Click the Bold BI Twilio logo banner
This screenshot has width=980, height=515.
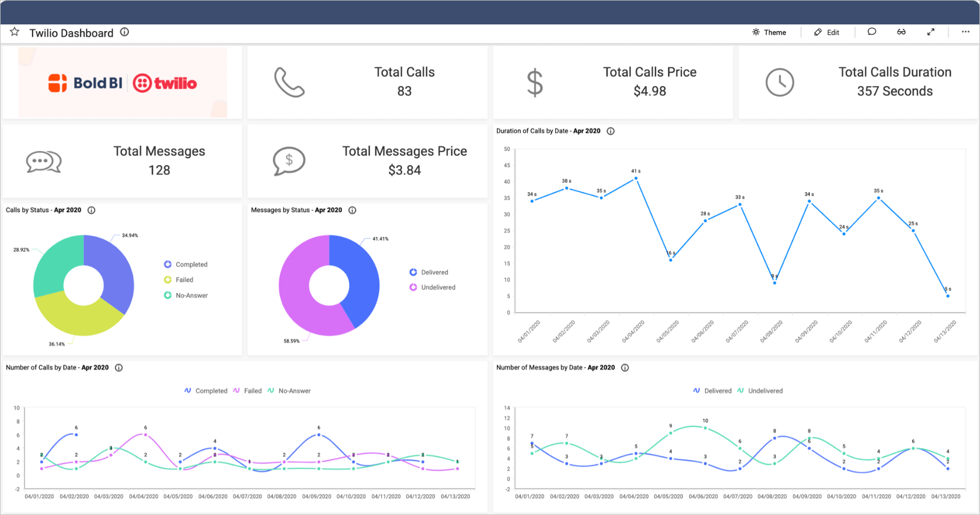point(123,82)
